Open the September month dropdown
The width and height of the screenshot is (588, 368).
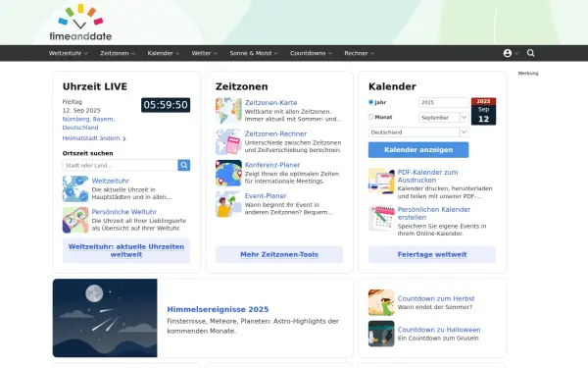[x=443, y=118]
